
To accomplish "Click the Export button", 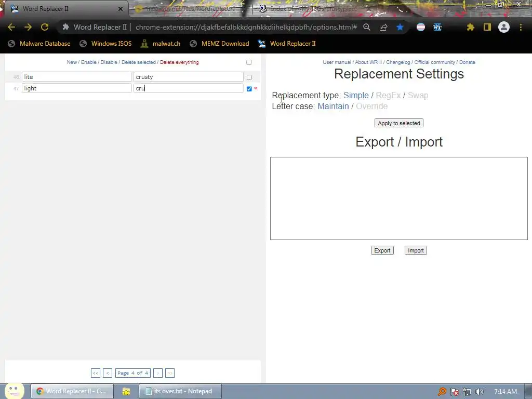I will [x=382, y=250].
